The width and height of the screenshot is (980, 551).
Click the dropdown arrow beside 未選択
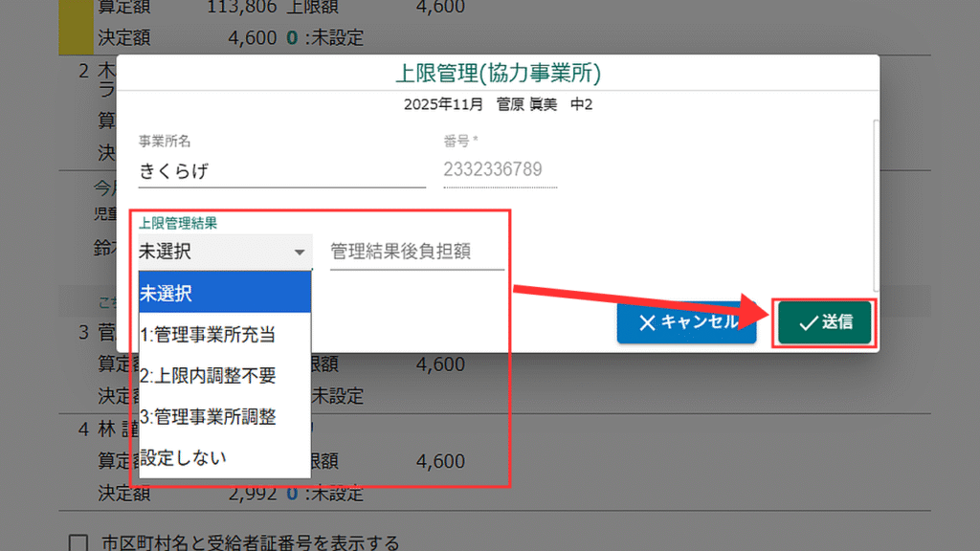click(x=300, y=253)
